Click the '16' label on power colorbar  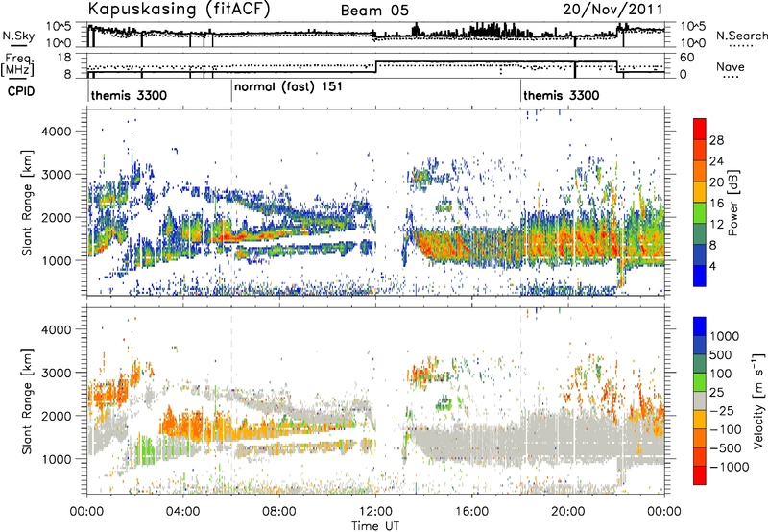coord(716,204)
